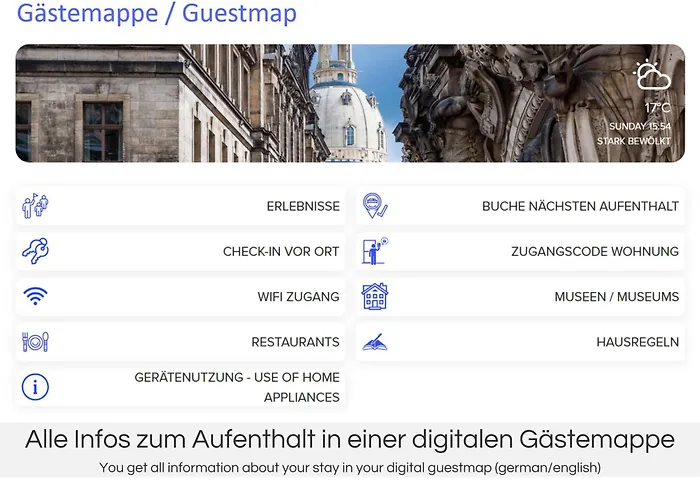Click the museum building icon
The image size is (700, 500).
[x=375, y=297]
